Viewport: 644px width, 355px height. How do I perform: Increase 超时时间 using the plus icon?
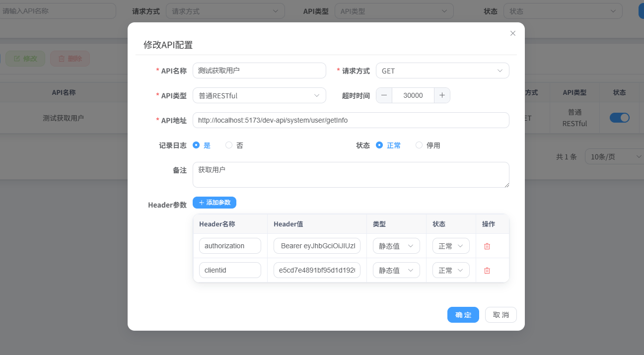(x=442, y=95)
